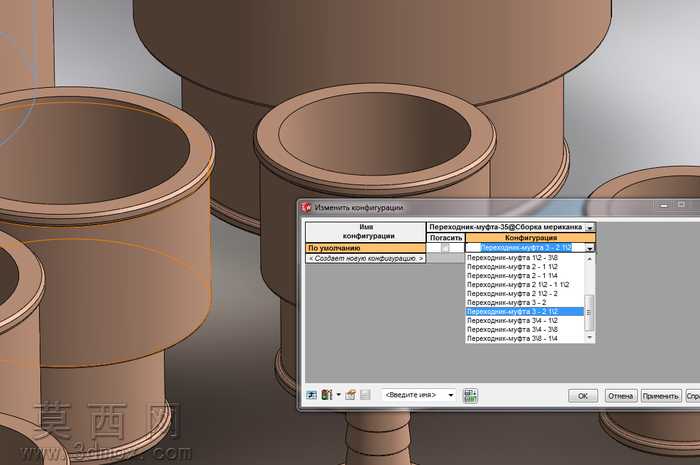Select Переходник-муфта 3\4 - 1\2
Image resolution: width=700 pixels, height=465 pixels.
(525, 320)
